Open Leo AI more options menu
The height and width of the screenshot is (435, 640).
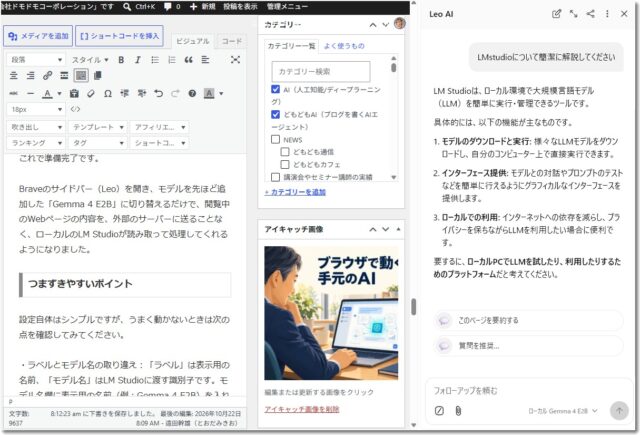pos(607,14)
